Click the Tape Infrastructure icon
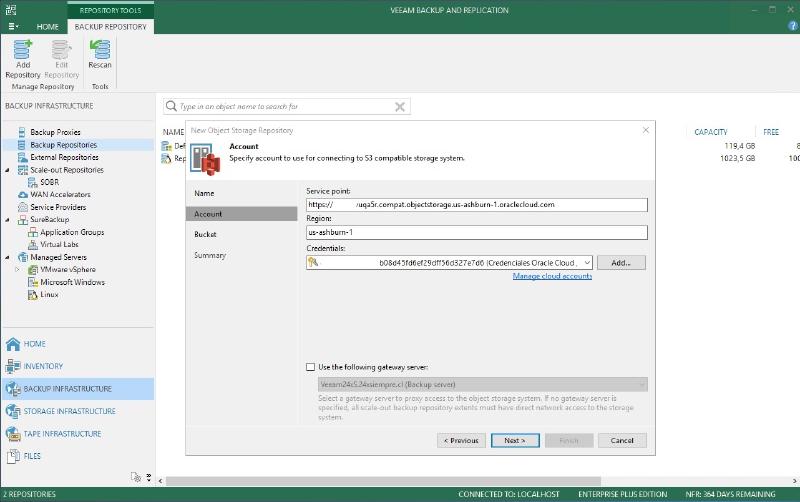800x502 pixels. [13, 434]
